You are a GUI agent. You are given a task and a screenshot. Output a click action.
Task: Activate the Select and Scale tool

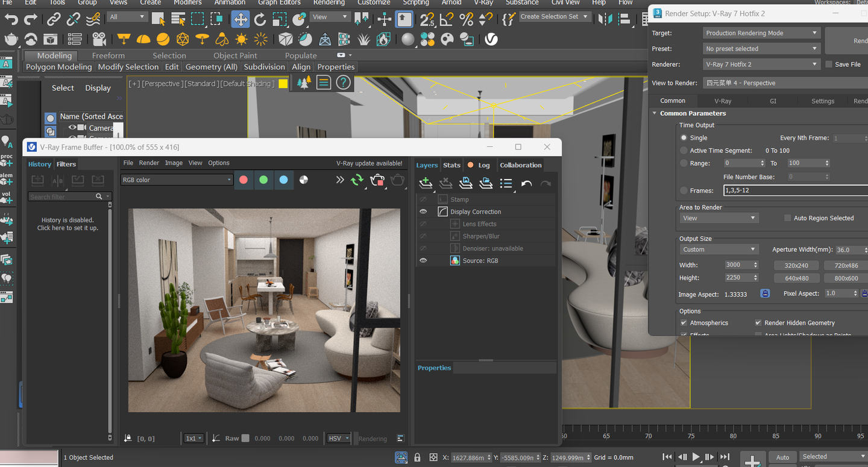(x=279, y=19)
